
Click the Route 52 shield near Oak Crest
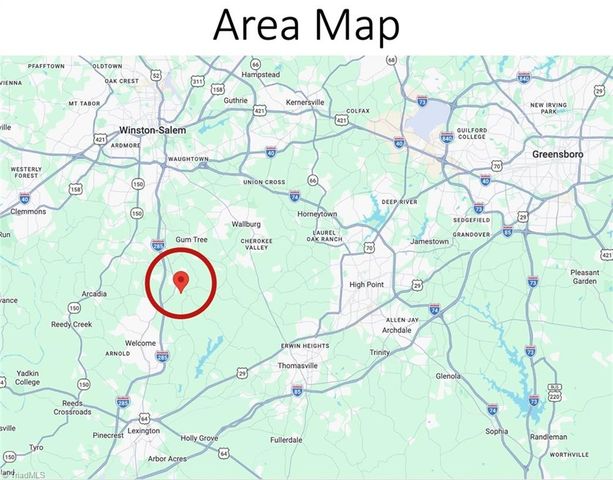[x=156, y=75]
